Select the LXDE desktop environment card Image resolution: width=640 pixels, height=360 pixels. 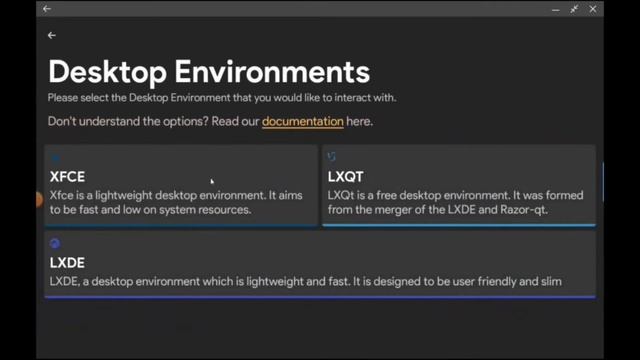pyautogui.click(x=320, y=264)
